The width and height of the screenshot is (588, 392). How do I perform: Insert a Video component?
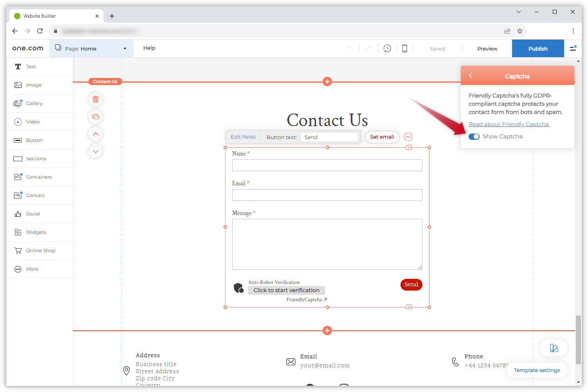(40, 122)
